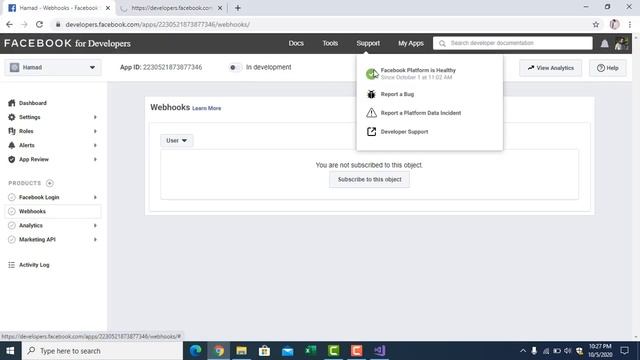Image resolution: width=640 pixels, height=360 pixels.
Task: Click View Analytics button
Action: (x=551, y=68)
